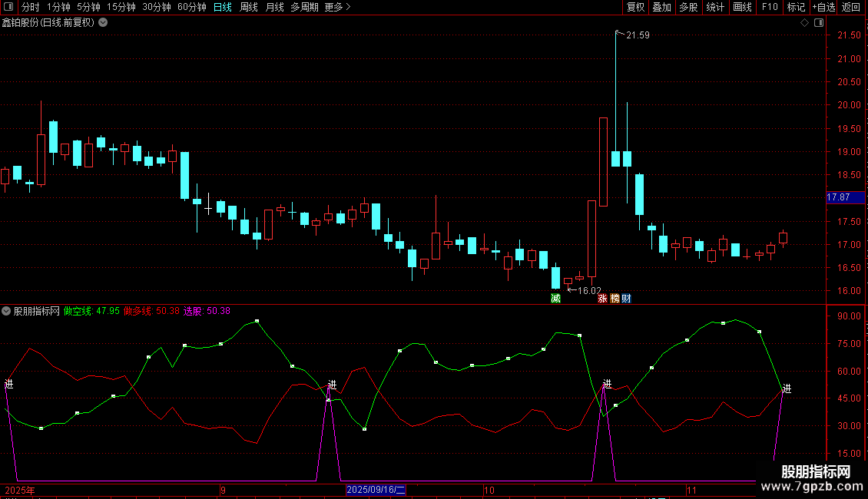Click the 财 event marker icon
This screenshot has height=499, width=868.
[x=627, y=298]
